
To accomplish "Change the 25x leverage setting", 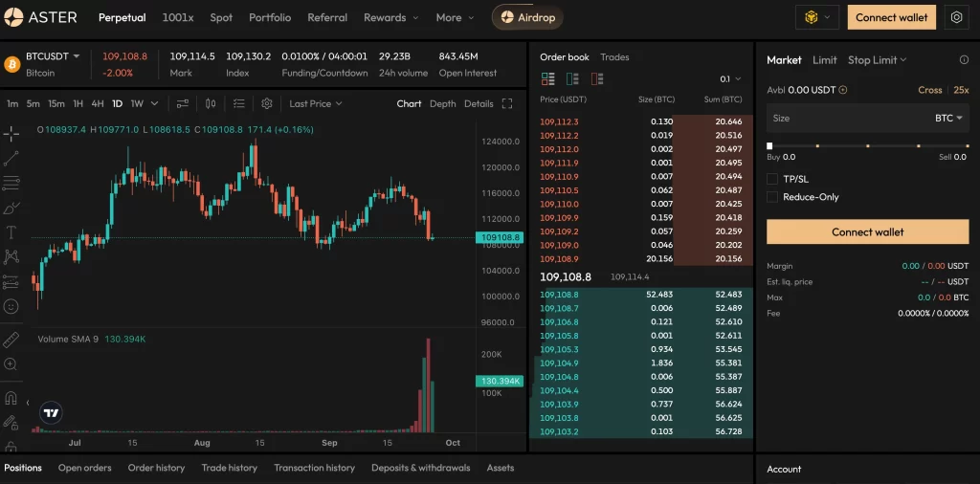I will click(x=961, y=90).
